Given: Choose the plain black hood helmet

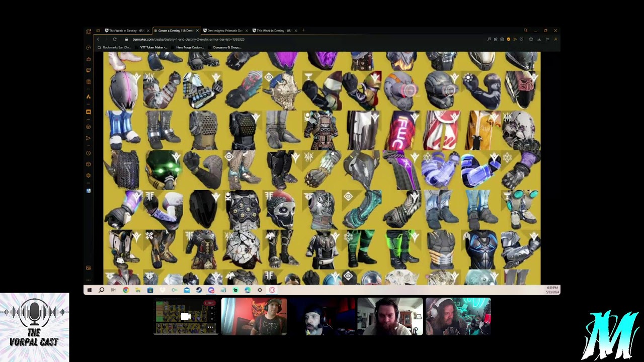Looking at the screenshot, I should pos(203,209).
